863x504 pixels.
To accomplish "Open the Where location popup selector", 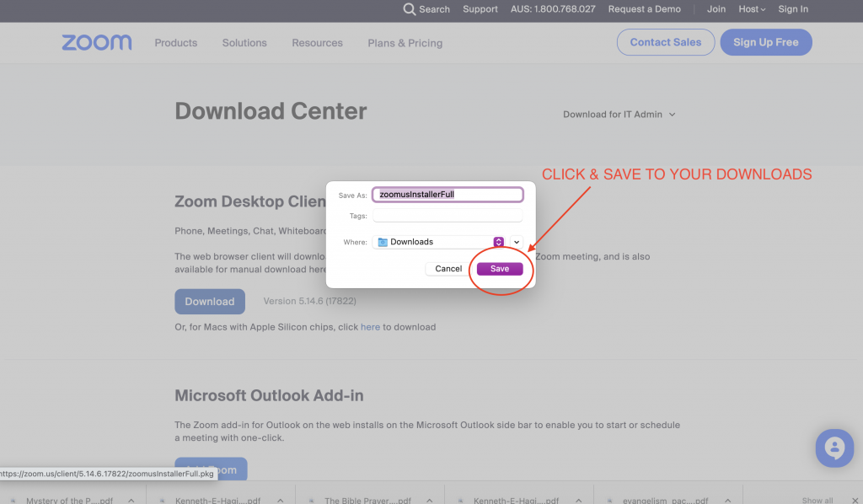I will click(x=499, y=242).
